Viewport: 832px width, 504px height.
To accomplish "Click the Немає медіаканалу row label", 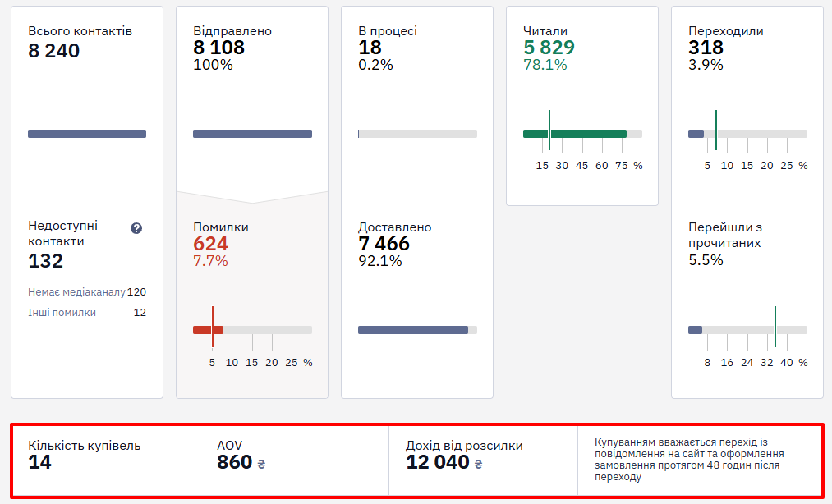I will pyautogui.click(x=77, y=292).
